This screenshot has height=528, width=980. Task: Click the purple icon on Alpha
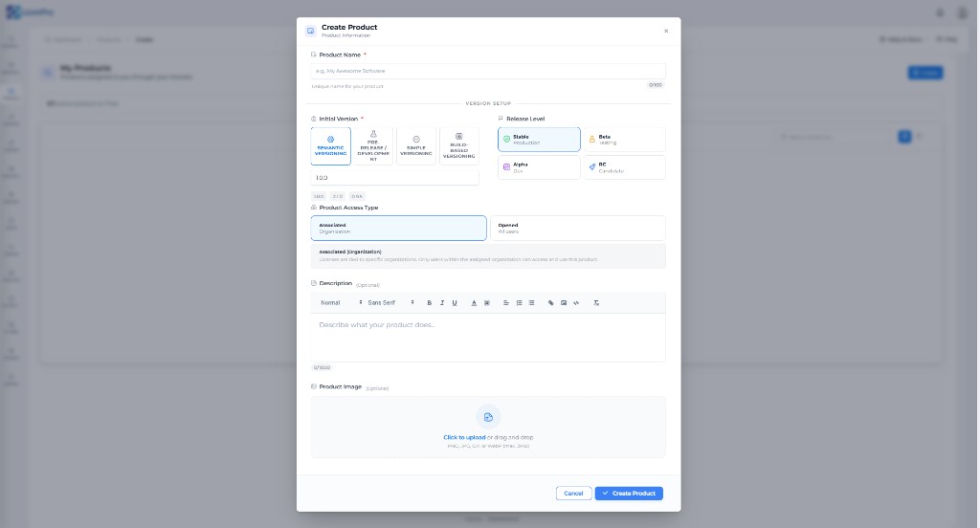coord(507,166)
